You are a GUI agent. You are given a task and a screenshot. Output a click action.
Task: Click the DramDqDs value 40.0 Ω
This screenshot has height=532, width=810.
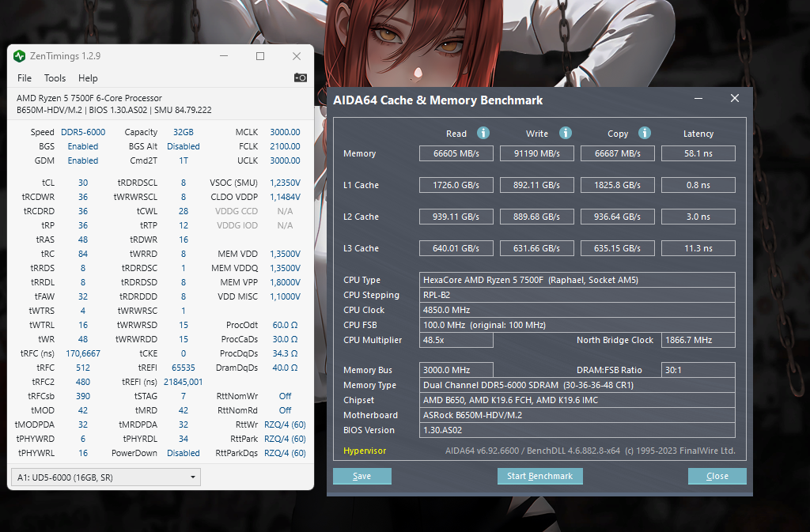click(x=285, y=368)
